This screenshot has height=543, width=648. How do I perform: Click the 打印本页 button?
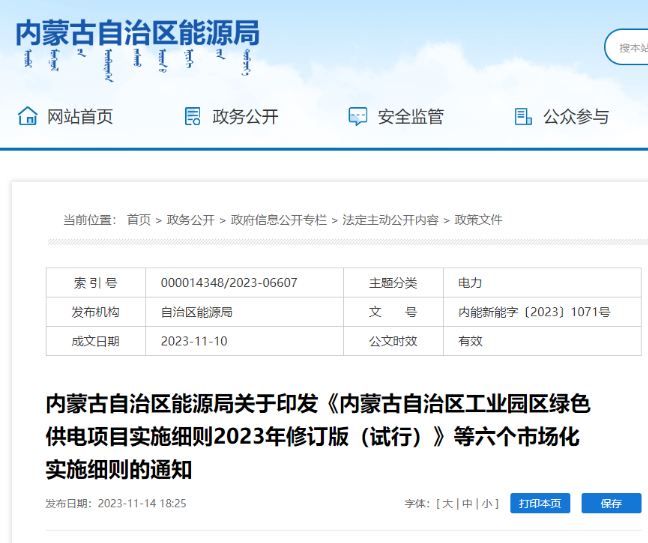coord(540,504)
